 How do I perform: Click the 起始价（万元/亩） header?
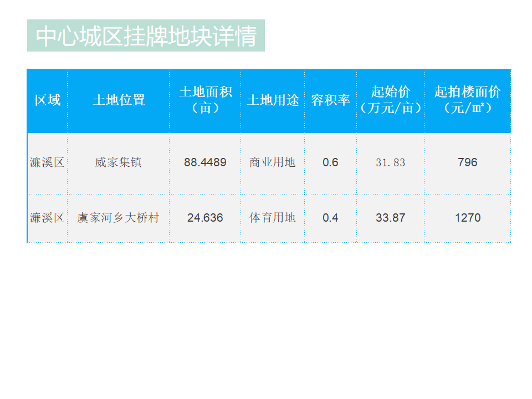tap(391, 100)
